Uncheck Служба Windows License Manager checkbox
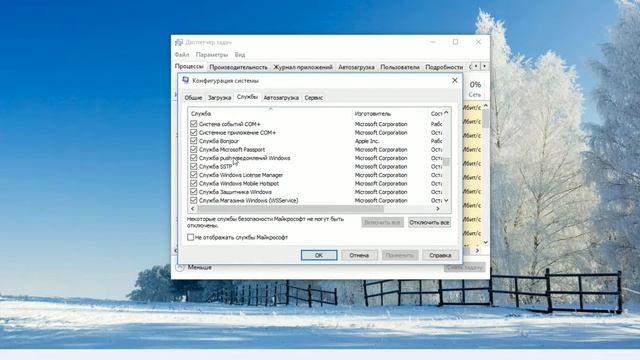The height and width of the screenshot is (360, 640). (x=193, y=175)
